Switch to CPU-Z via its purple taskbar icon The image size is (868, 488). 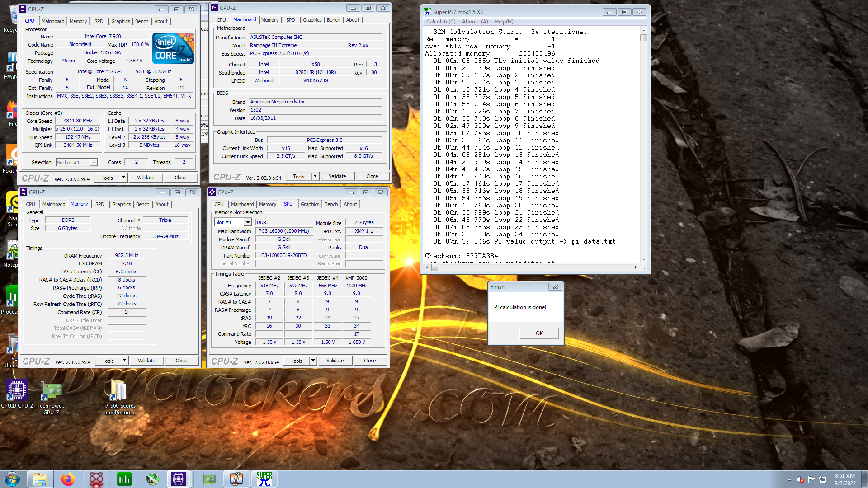point(179,479)
